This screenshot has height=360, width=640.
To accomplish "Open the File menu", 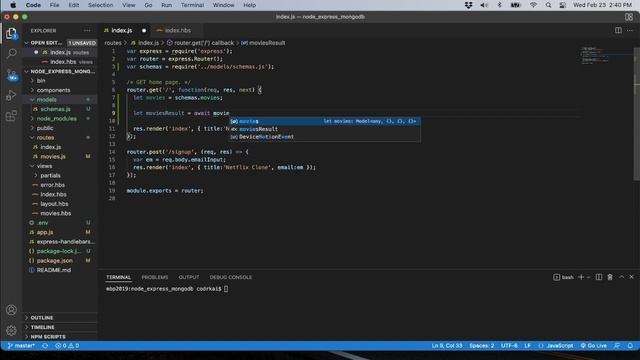I will tap(54, 5).
